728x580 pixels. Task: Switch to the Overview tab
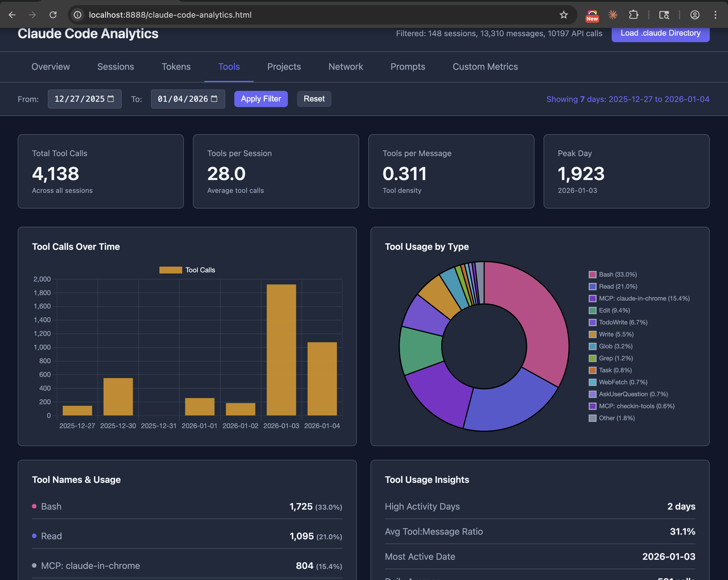tap(51, 67)
